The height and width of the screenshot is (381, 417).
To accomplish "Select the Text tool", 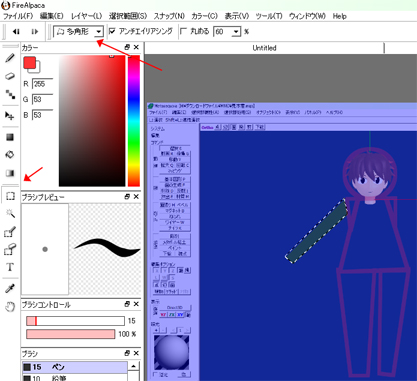I will [x=10, y=267].
